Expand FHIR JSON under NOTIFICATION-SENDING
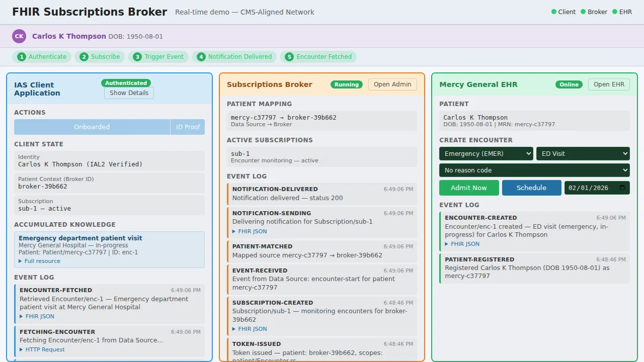644x362 pixels. 250,231
